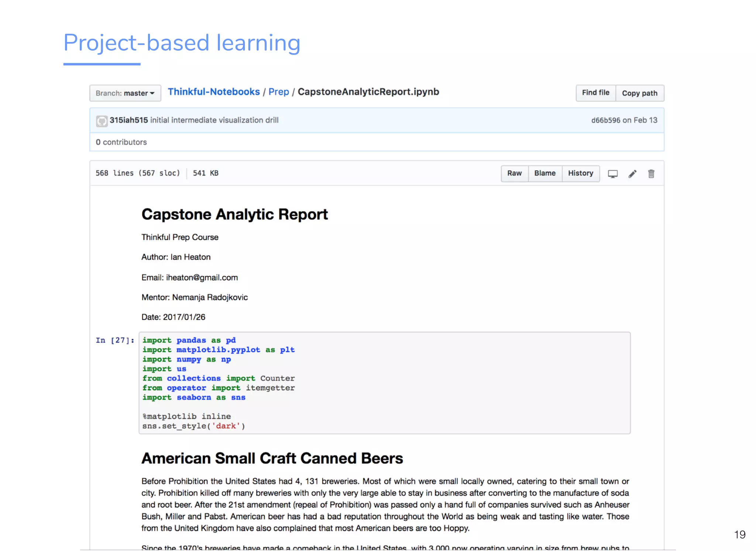View the file History

point(580,173)
